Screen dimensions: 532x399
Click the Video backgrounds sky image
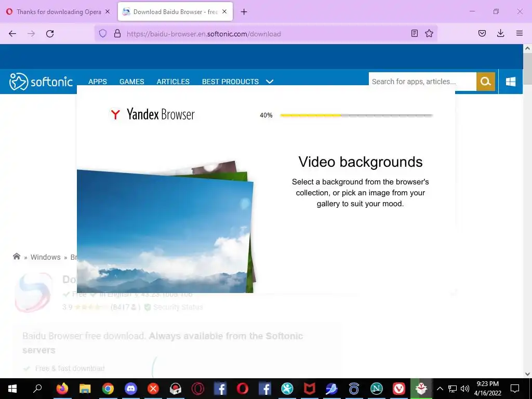click(x=165, y=231)
